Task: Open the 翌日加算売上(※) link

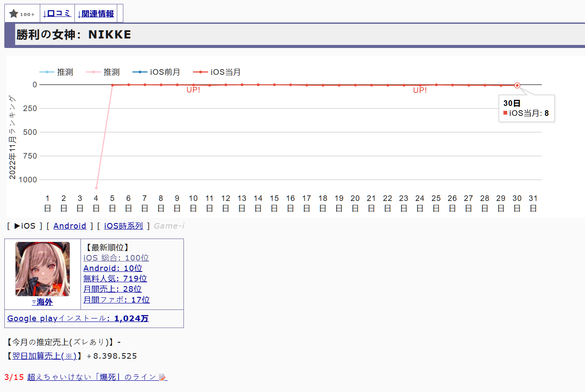Action: pos(44,356)
